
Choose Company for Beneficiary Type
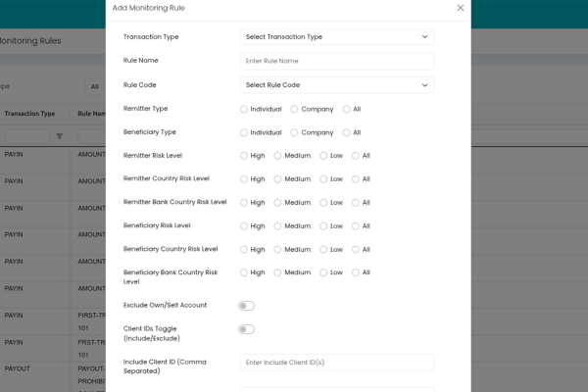(x=295, y=132)
